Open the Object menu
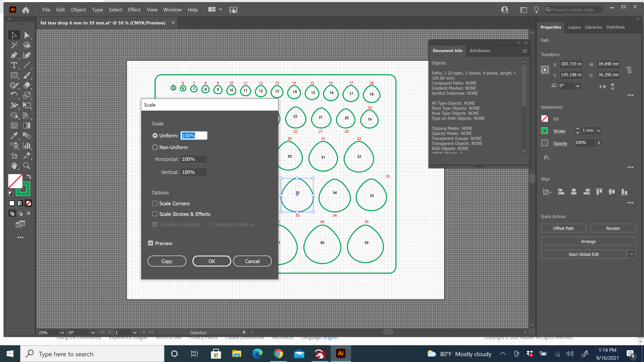 [78, 10]
